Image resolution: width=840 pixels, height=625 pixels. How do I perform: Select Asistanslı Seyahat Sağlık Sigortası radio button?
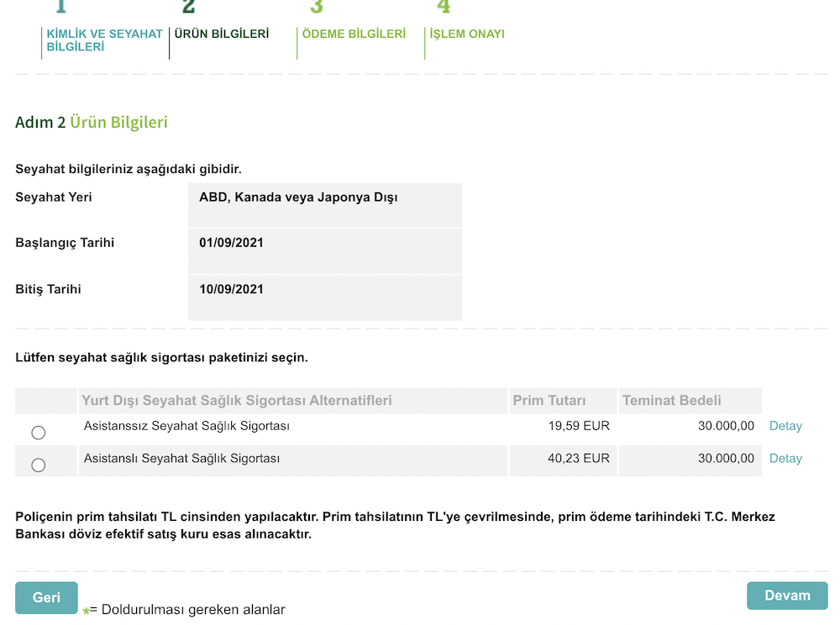pos(38,465)
